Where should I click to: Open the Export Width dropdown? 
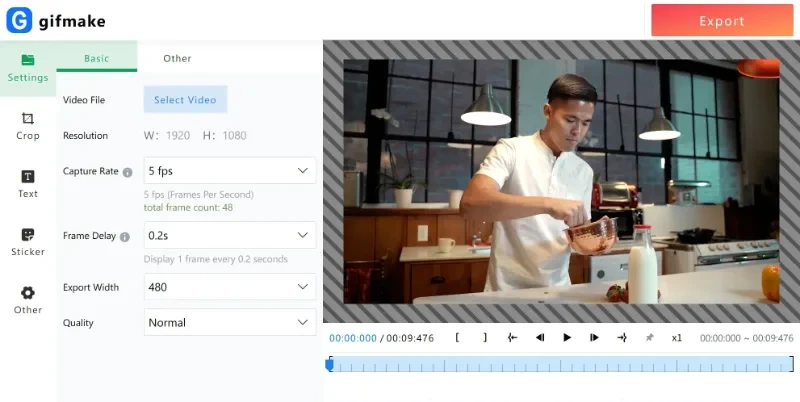click(x=230, y=287)
